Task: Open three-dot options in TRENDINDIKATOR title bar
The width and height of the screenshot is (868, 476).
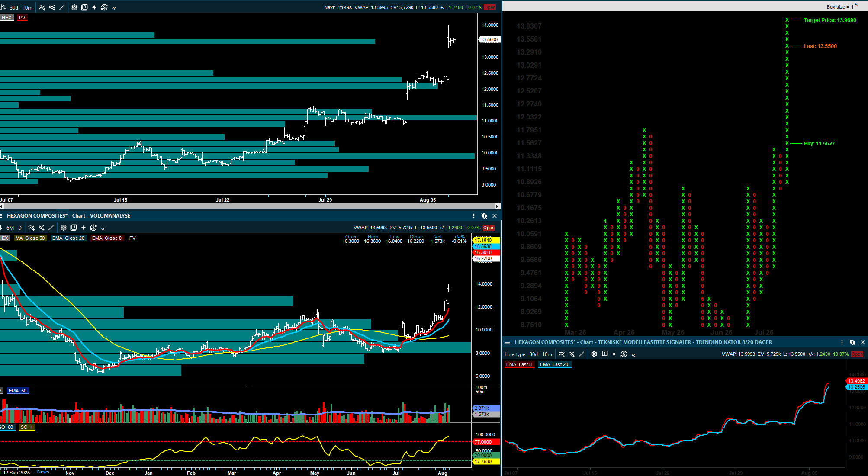Action: 842,342
